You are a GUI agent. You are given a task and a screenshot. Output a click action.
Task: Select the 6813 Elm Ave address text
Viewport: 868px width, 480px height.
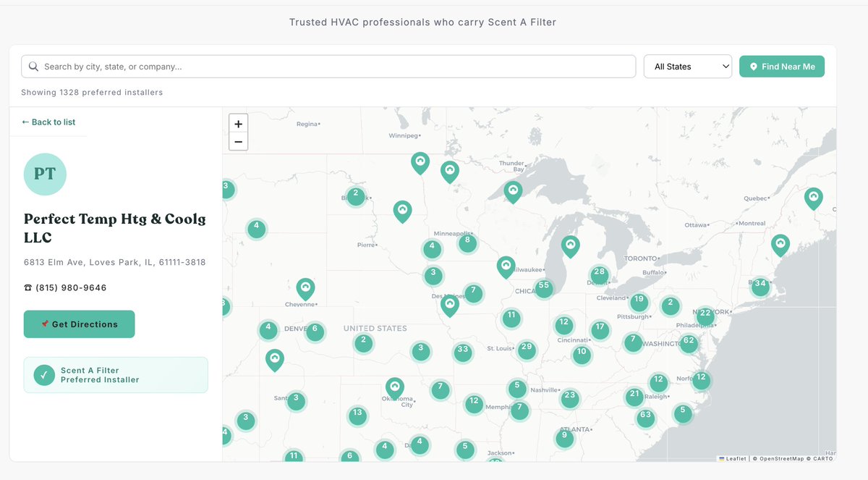[115, 263]
